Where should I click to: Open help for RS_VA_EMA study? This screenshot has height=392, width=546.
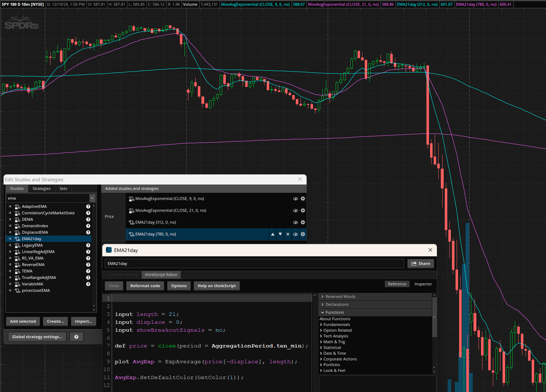(x=89, y=258)
